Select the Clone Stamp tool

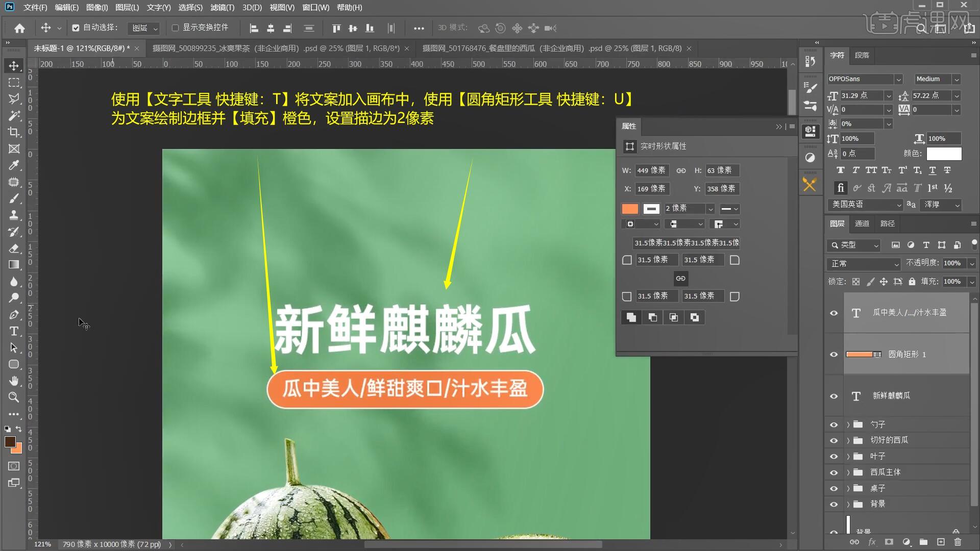14,215
